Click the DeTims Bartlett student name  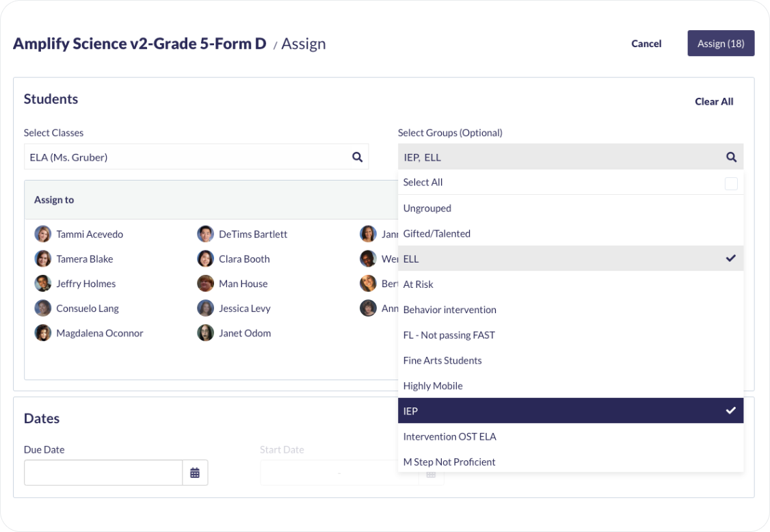click(x=253, y=235)
